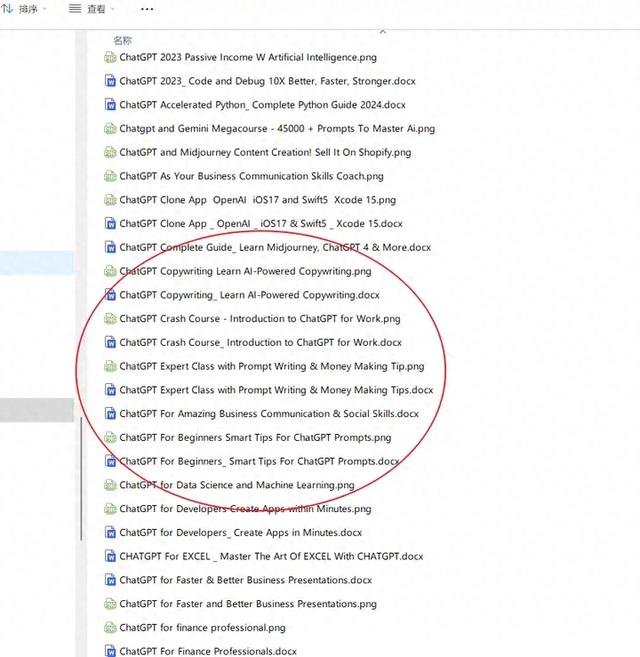The width and height of the screenshot is (640, 657).
Task: Click Word icon of Developers_ Create Apps in Minutes
Action: tap(110, 532)
